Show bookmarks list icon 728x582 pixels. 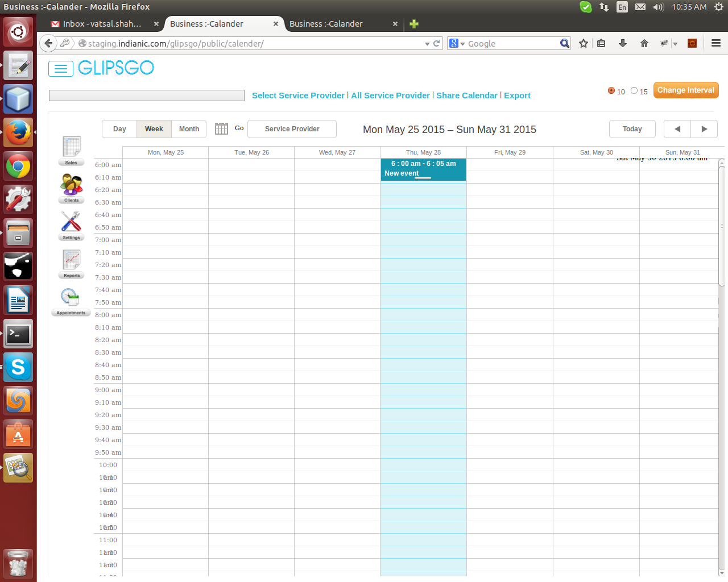point(601,43)
